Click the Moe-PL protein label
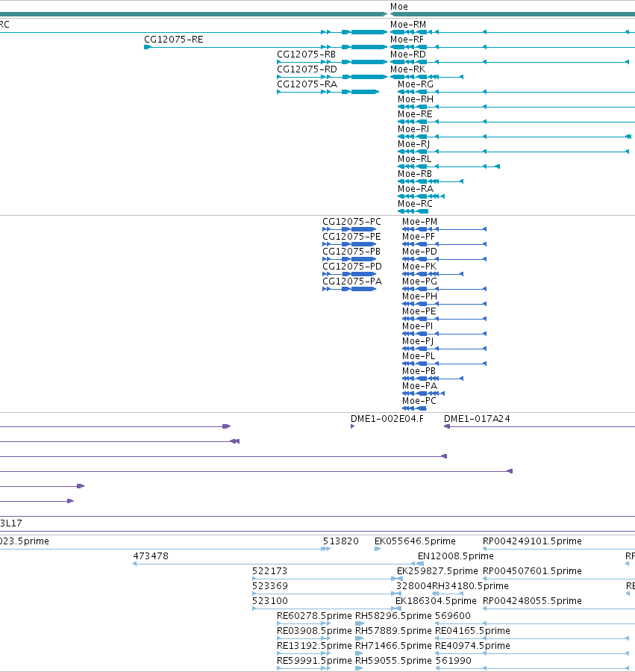This screenshot has width=635, height=672. point(419,356)
